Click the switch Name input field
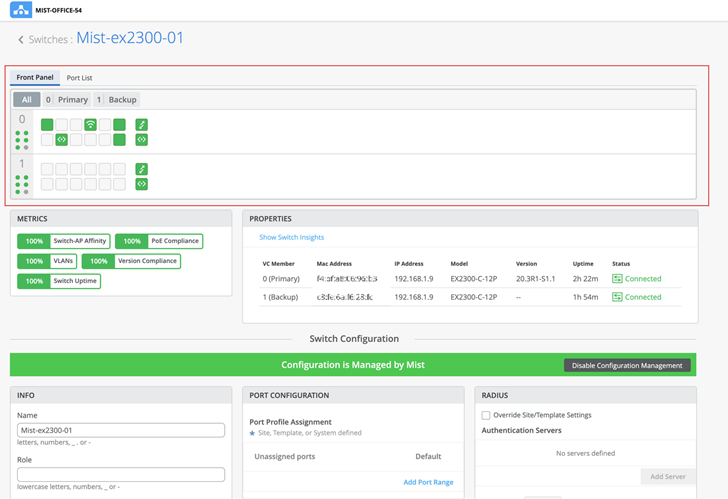 click(x=121, y=431)
